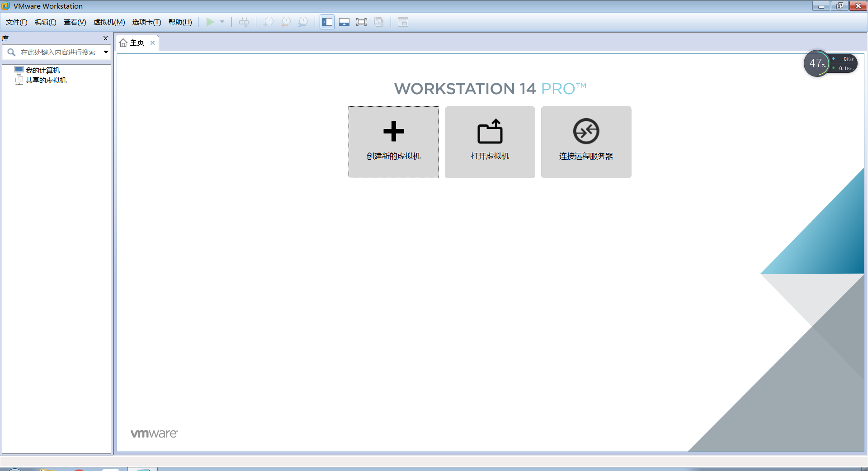
Task: Click the console view toolbar icon
Action: click(x=403, y=22)
